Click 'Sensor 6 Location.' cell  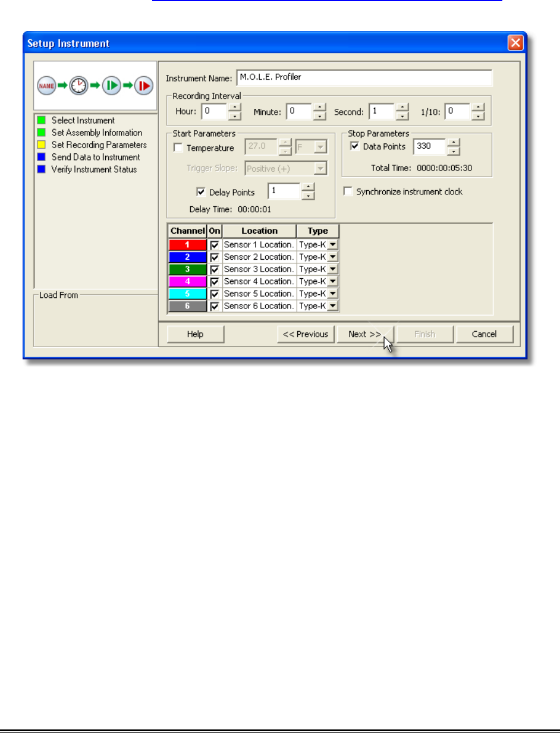259,306
